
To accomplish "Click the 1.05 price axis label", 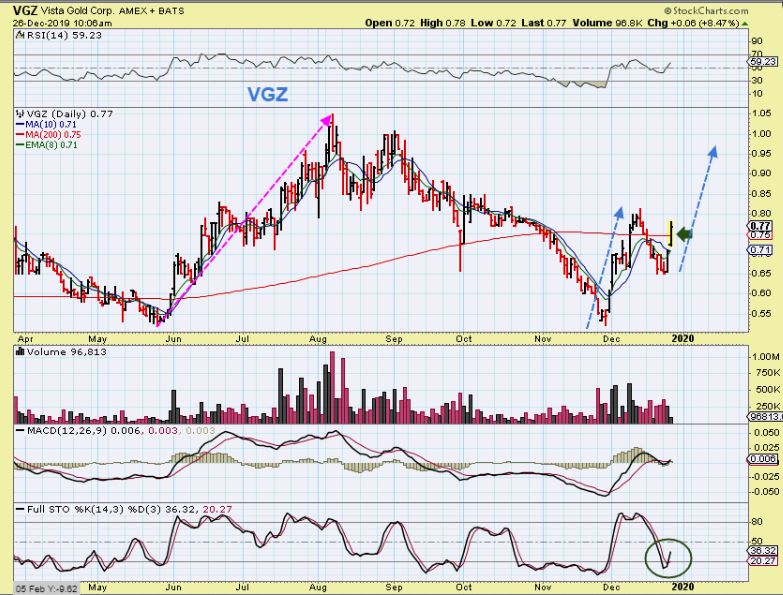I will point(762,114).
